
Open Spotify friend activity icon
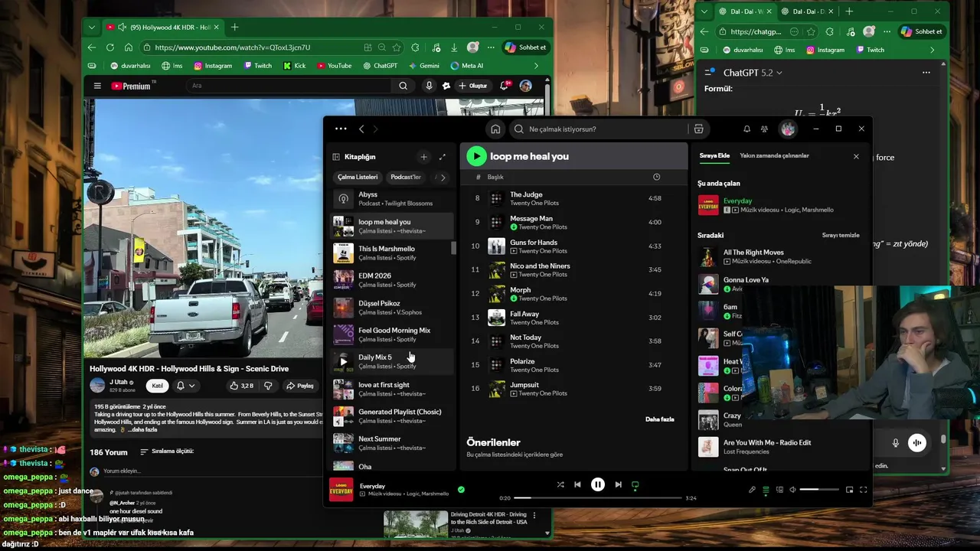point(764,129)
